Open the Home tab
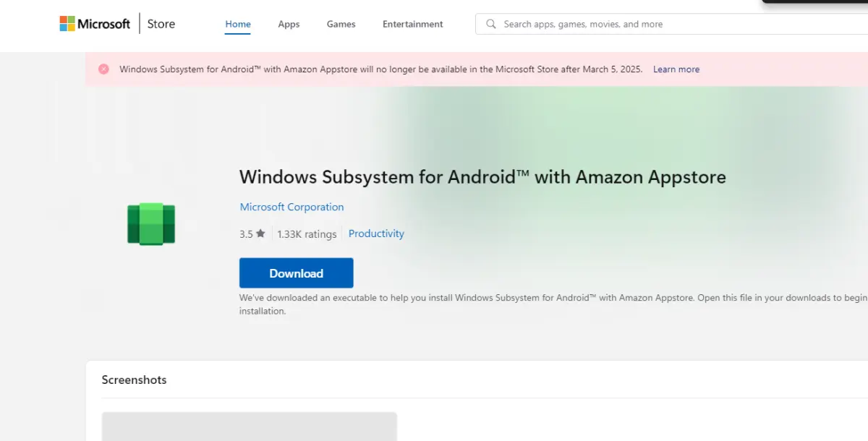Viewport: 868px width, 441px height. 238,24
